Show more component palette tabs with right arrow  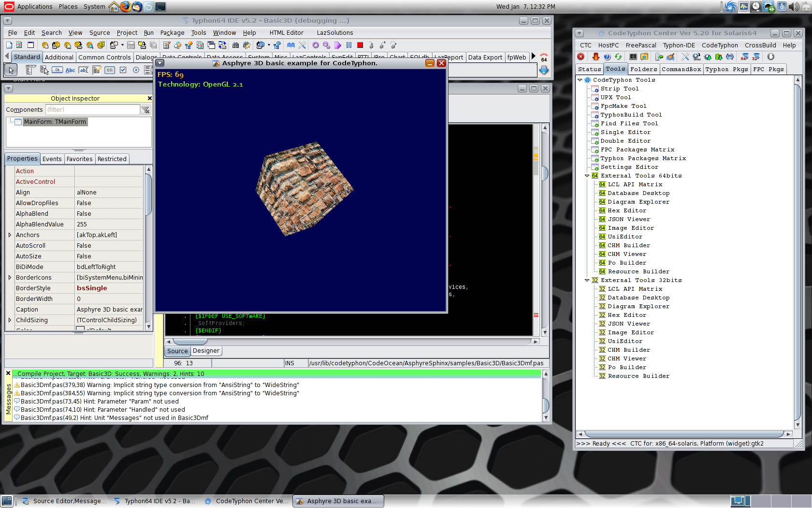(x=534, y=57)
